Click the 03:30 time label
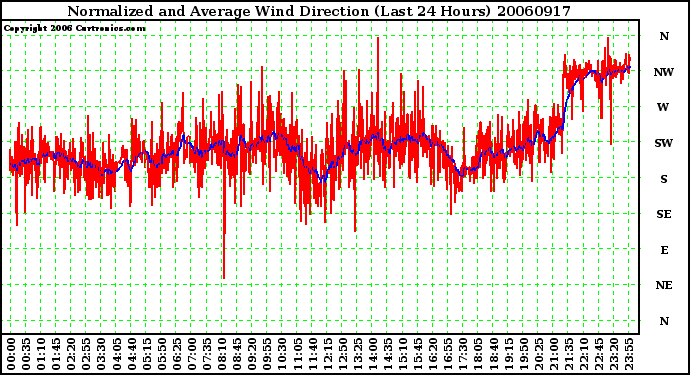Image resolution: width=690 pixels, height=375 pixels. [101, 354]
